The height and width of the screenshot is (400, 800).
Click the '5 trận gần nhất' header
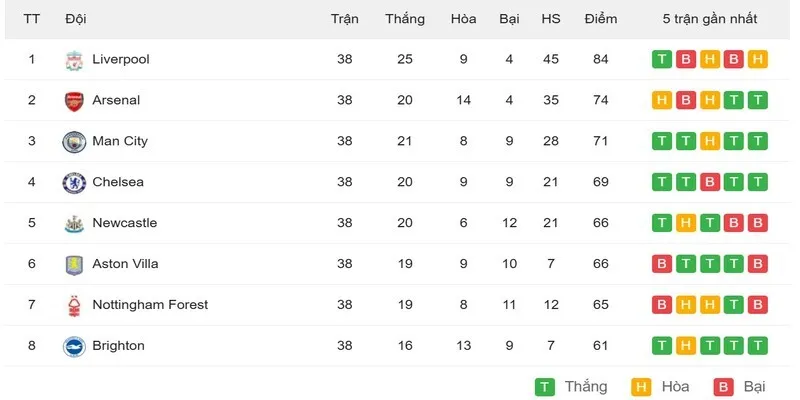[x=710, y=19]
